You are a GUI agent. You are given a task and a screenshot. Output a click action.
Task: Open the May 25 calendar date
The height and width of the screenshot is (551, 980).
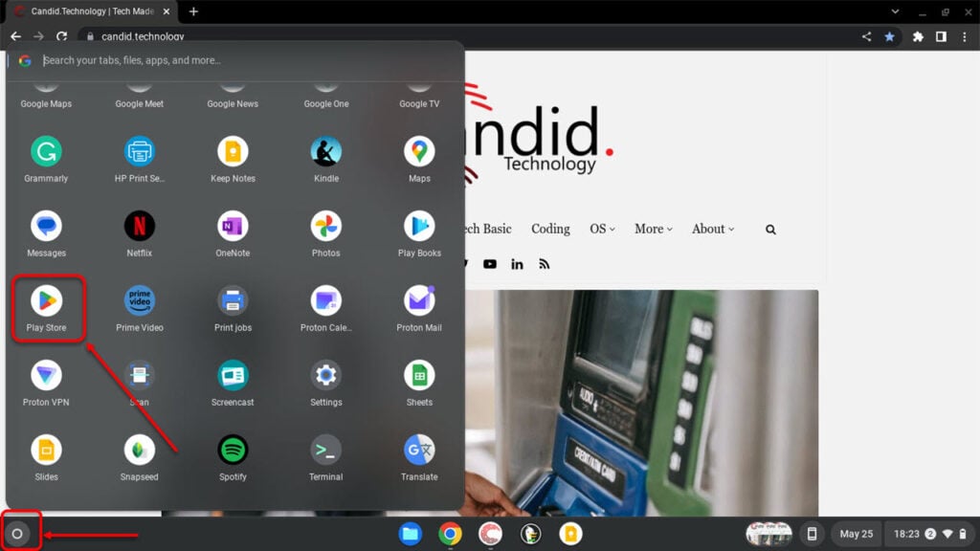click(857, 534)
